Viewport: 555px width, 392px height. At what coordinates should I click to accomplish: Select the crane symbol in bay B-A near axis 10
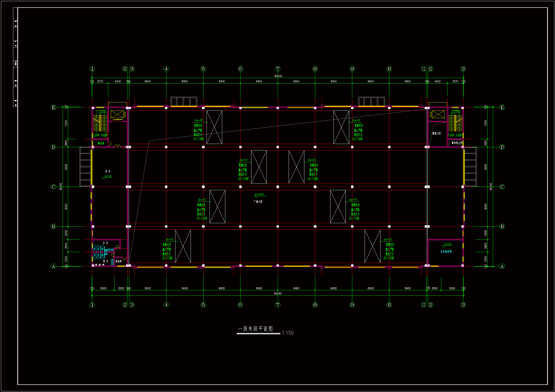pyautogui.click(x=372, y=246)
